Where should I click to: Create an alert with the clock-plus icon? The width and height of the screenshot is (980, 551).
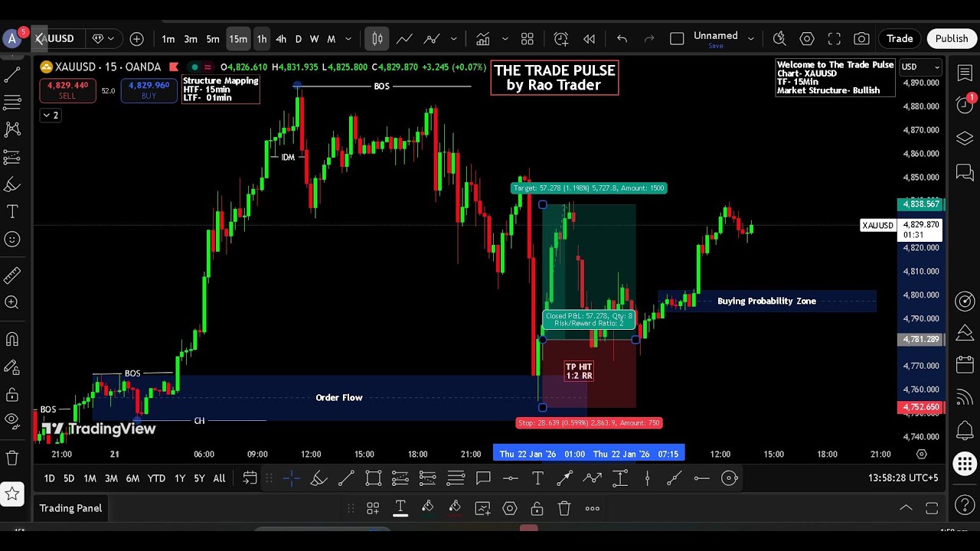click(561, 39)
